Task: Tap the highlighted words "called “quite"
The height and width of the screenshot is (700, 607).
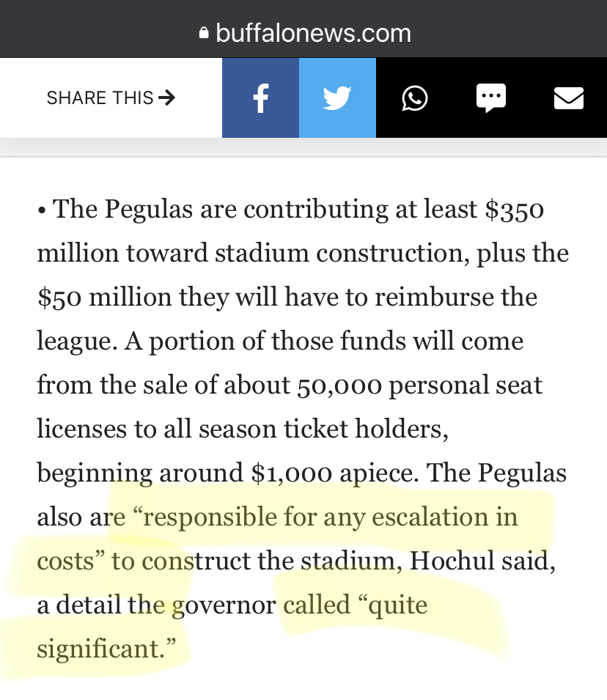Action: (x=355, y=605)
